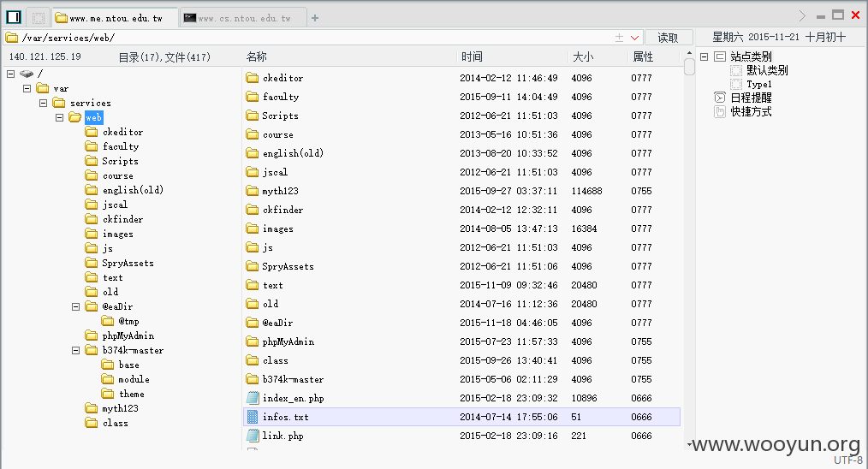This screenshot has height=469, width=868.
Task: Collapse the @eaDir tree node
Action: (x=76, y=306)
